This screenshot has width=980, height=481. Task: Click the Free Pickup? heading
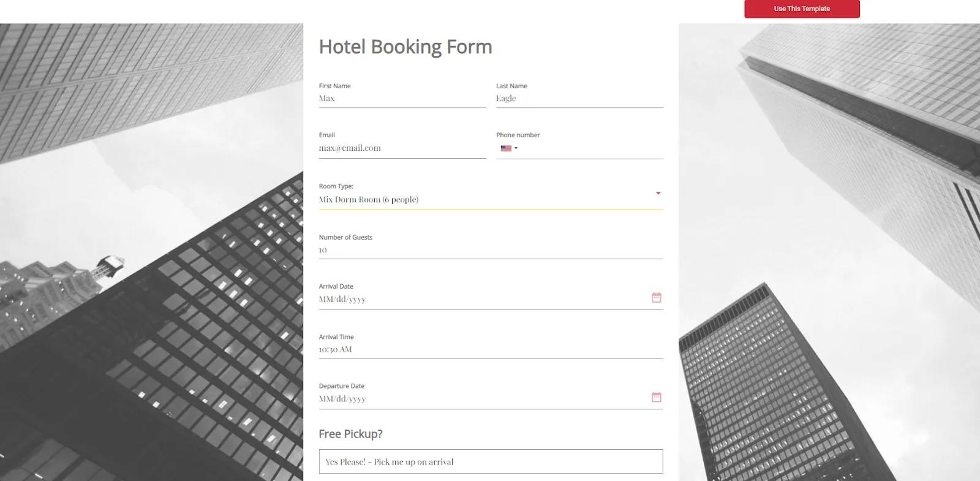point(350,433)
